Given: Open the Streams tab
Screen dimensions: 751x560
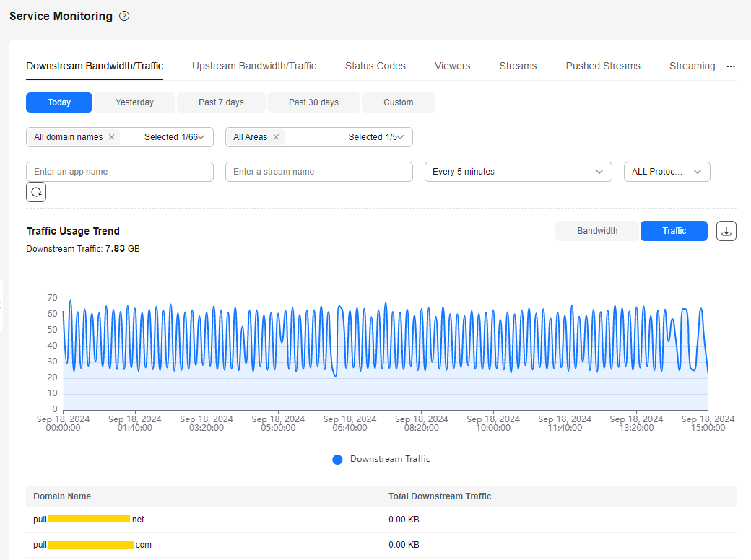Looking at the screenshot, I should 518,66.
